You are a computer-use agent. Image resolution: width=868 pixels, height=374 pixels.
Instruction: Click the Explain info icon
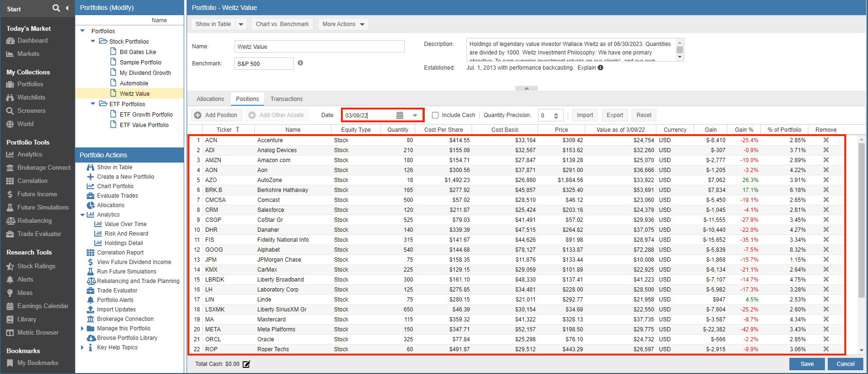[600, 68]
